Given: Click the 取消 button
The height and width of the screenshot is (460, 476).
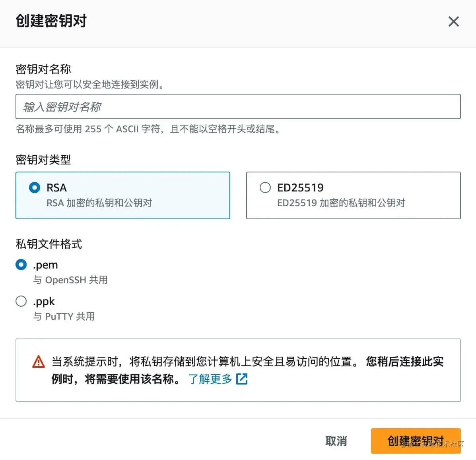Looking at the screenshot, I should (336, 441).
